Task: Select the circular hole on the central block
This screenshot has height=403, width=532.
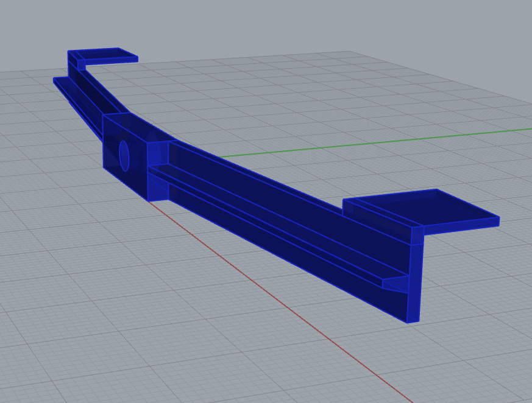Action: pos(124,156)
